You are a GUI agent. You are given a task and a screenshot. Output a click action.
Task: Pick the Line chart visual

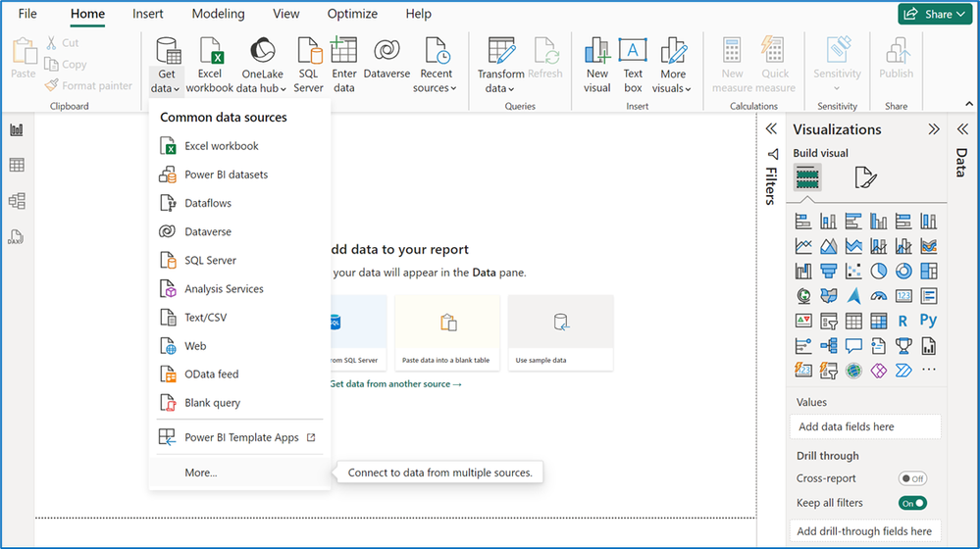(x=803, y=246)
